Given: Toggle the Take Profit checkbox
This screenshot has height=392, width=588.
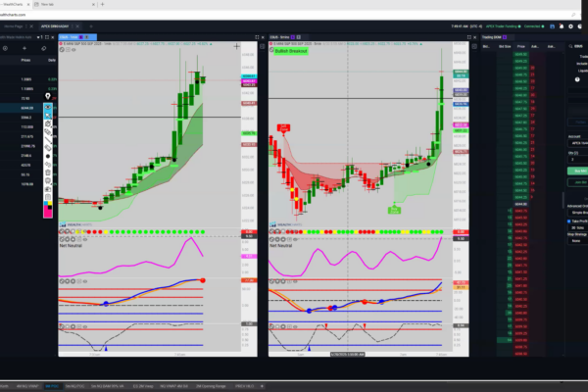Looking at the screenshot, I should point(568,221).
